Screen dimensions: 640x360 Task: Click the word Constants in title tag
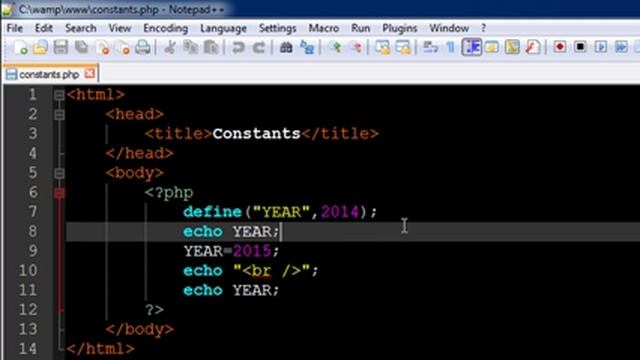pyautogui.click(x=256, y=134)
